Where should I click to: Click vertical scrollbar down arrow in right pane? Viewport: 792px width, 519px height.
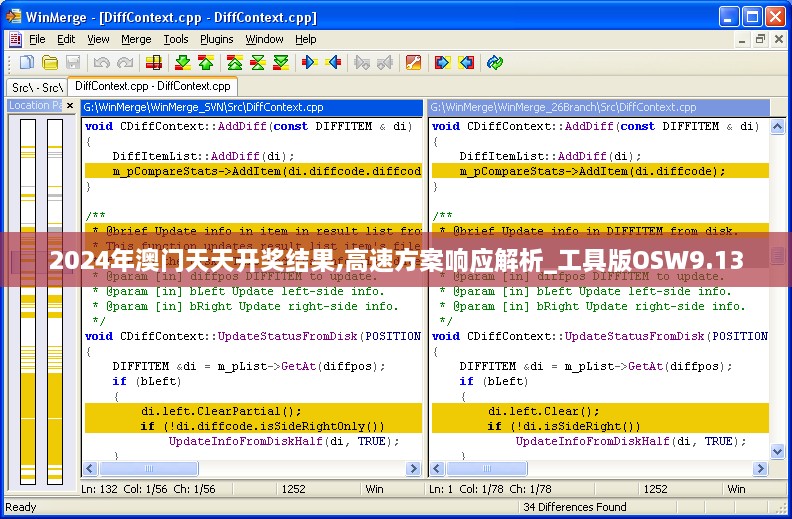(777, 451)
